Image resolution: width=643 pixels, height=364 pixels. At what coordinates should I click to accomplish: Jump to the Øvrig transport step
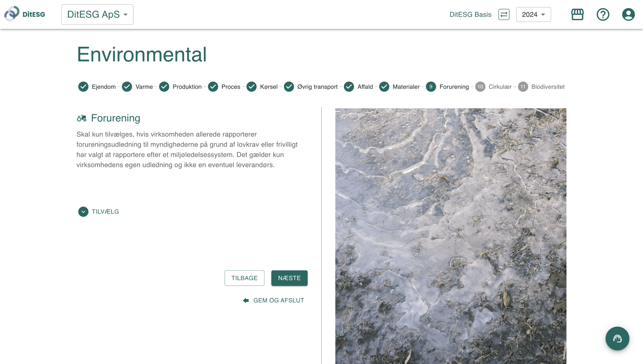click(317, 87)
